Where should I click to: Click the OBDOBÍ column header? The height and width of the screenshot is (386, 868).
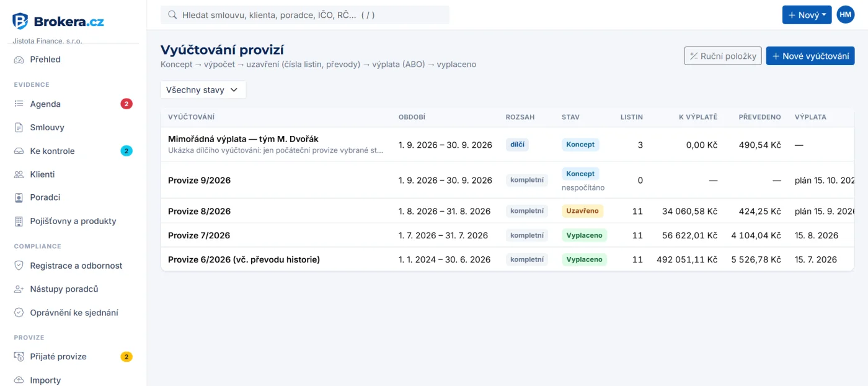(x=412, y=117)
